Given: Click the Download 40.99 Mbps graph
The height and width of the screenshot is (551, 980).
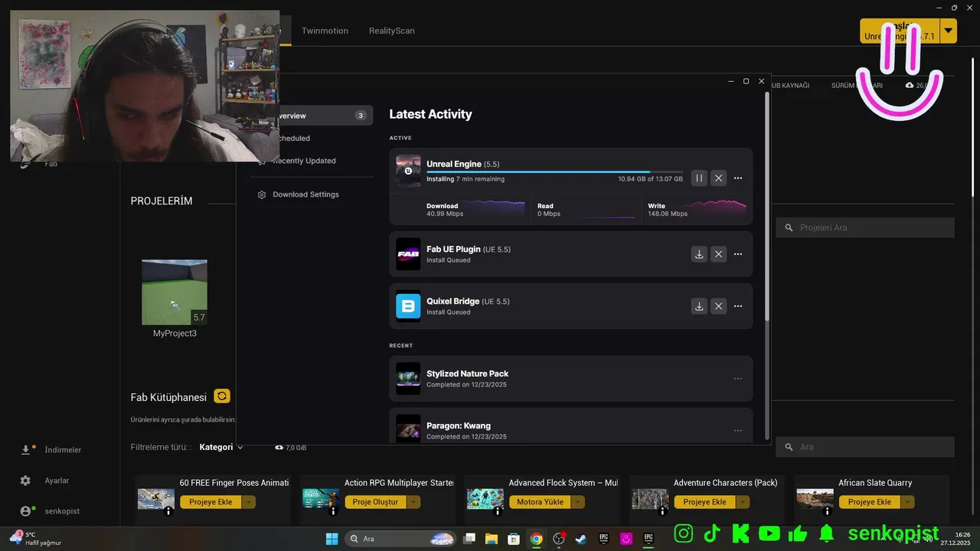Looking at the screenshot, I should pyautogui.click(x=475, y=209).
